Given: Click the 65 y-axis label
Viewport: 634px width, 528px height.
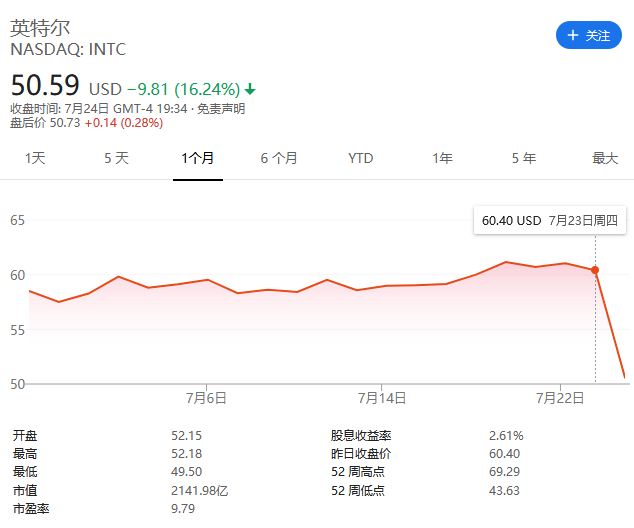Looking at the screenshot, I should [x=17, y=220].
